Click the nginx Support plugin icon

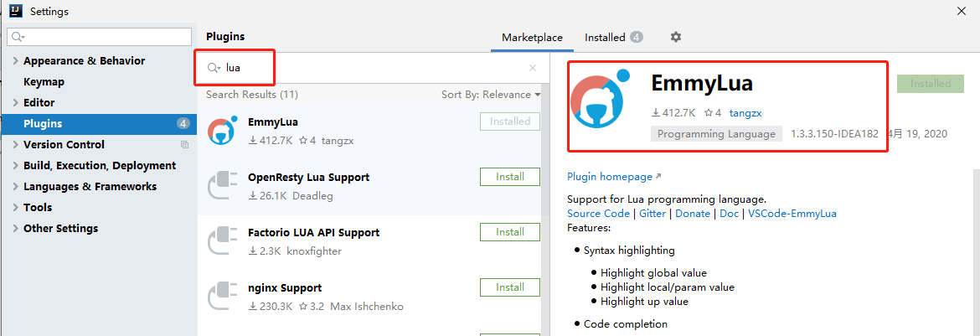[222, 297]
